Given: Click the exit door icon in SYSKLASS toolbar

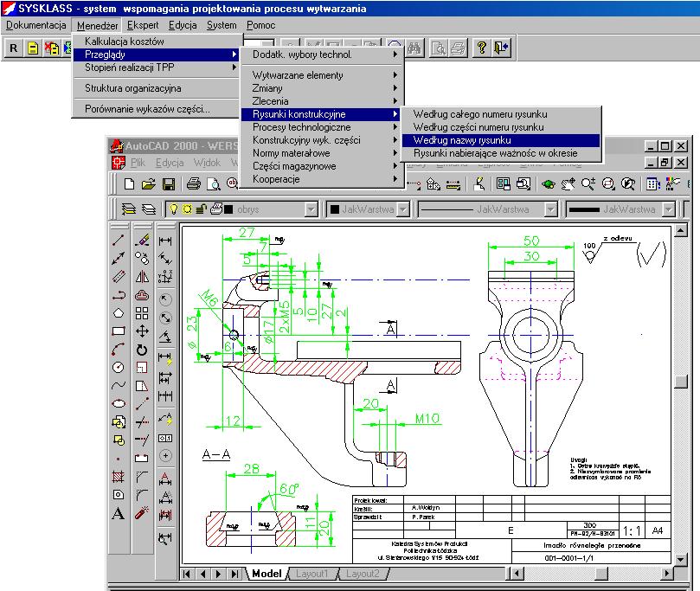Looking at the screenshot, I should [501, 48].
